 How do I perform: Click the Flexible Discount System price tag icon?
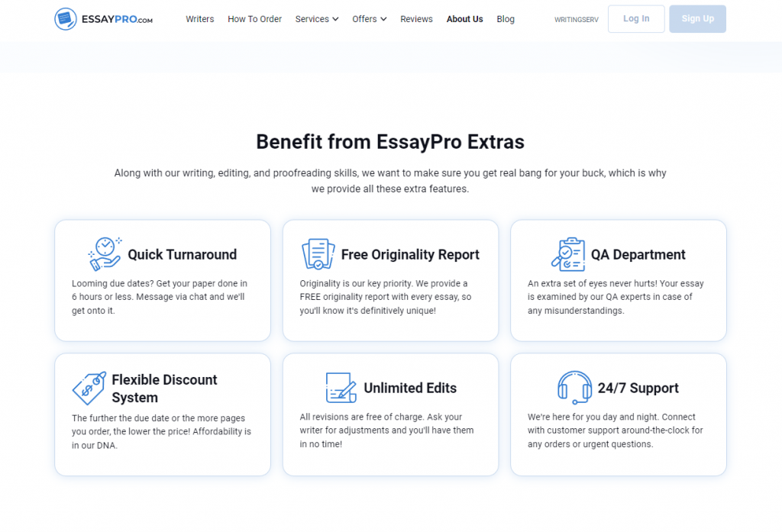coord(89,388)
